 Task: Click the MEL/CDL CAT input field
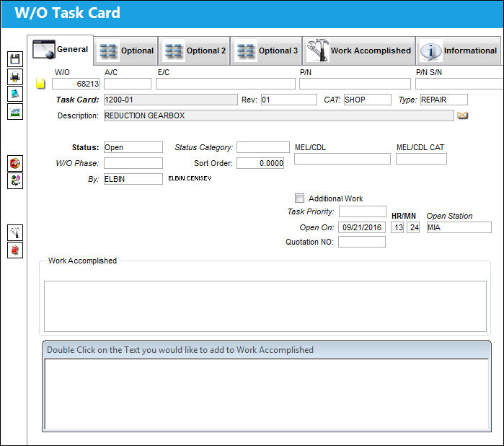pyautogui.click(x=421, y=159)
